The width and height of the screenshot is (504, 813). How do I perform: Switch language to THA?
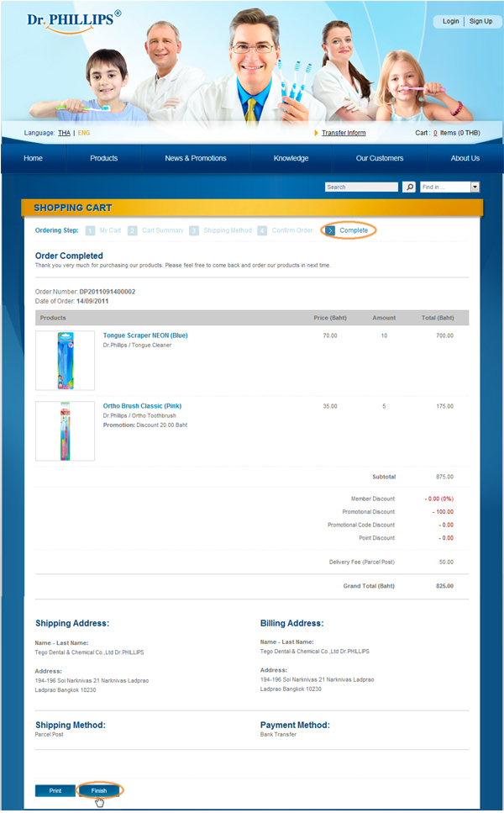click(64, 133)
